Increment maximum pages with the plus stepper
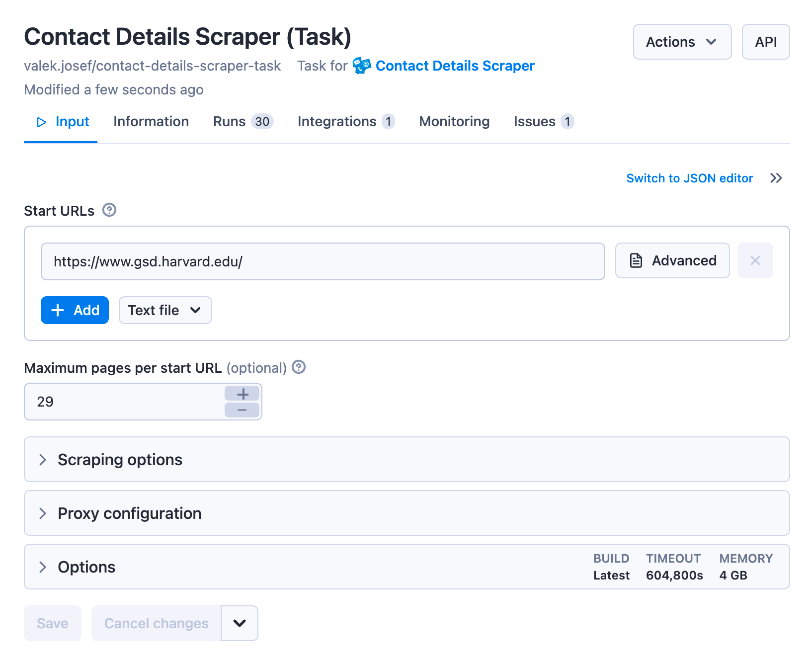Viewport: 812px width, 663px height. tap(243, 394)
